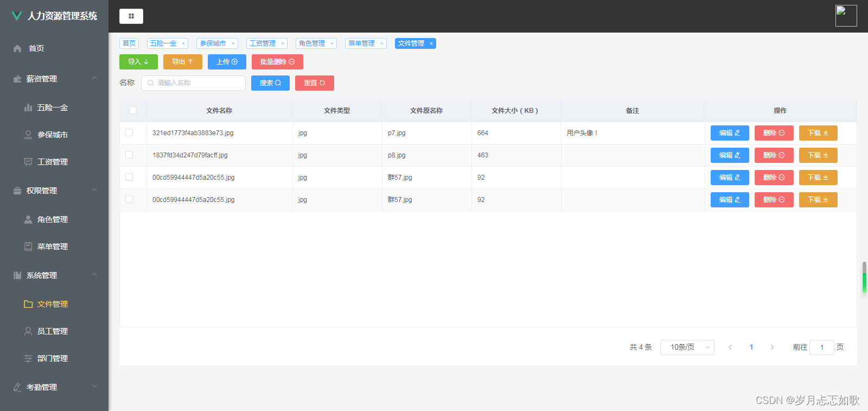Open 员工管理 in the sidebar menu
Viewport: 868px width, 411px height.
(x=54, y=331)
